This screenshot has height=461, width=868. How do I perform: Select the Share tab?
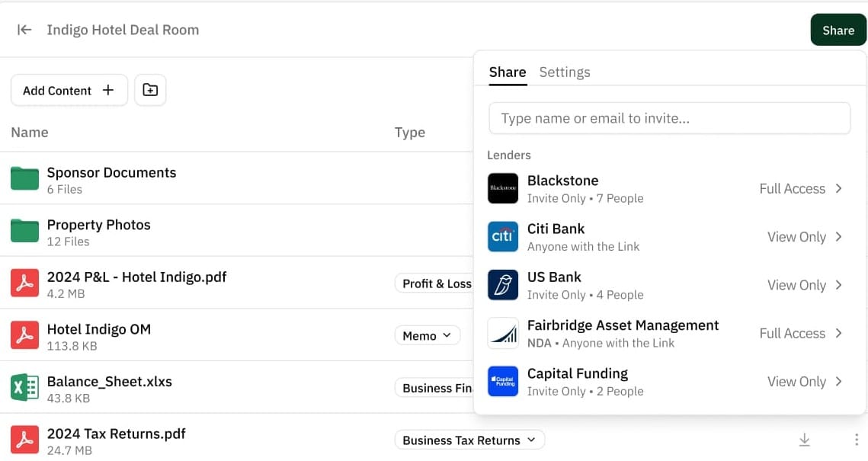pyautogui.click(x=508, y=72)
